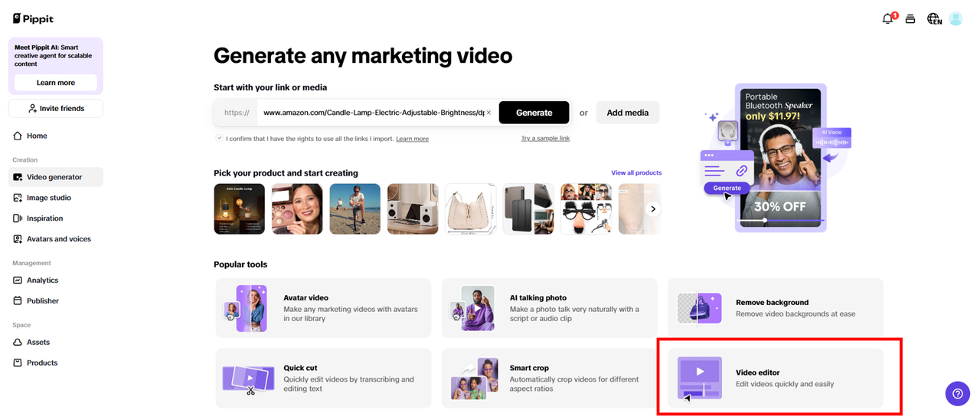Screen dimensions: 980x420
Task: Click the Analytics chart icon
Action: pos(18,281)
